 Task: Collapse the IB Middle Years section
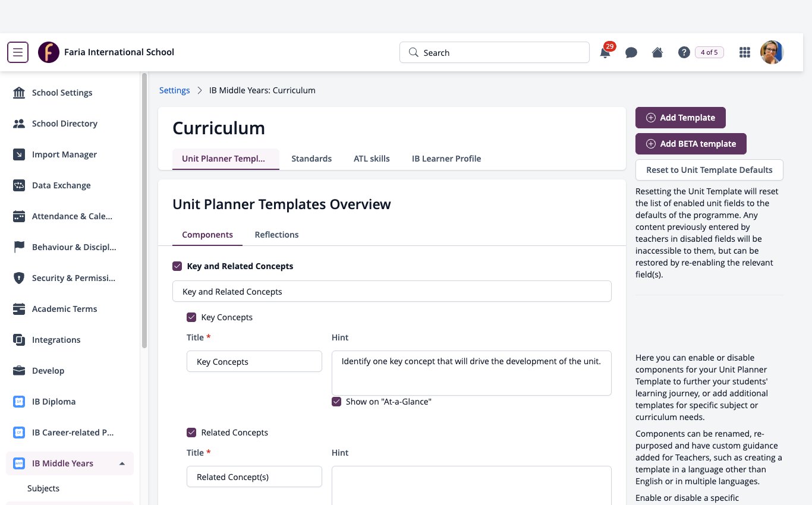(122, 463)
